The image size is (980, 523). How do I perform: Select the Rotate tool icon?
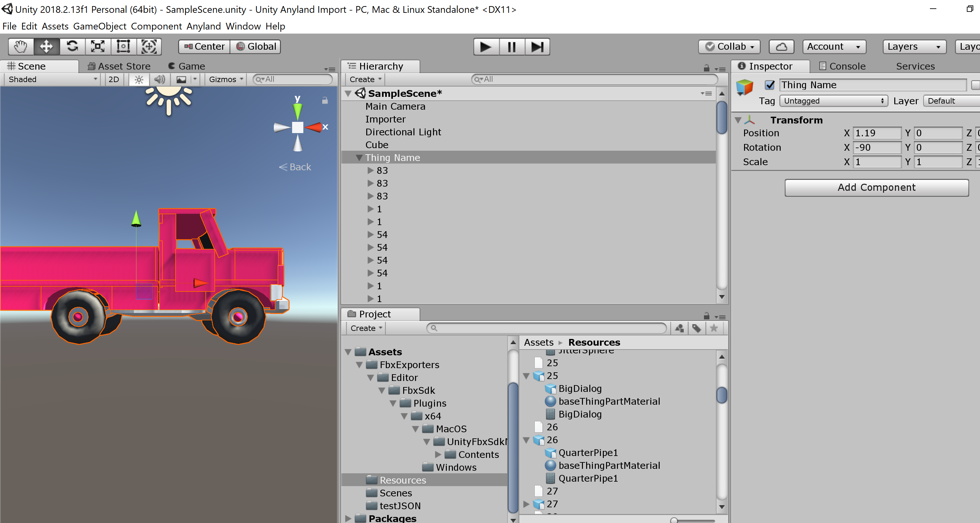[x=72, y=47]
